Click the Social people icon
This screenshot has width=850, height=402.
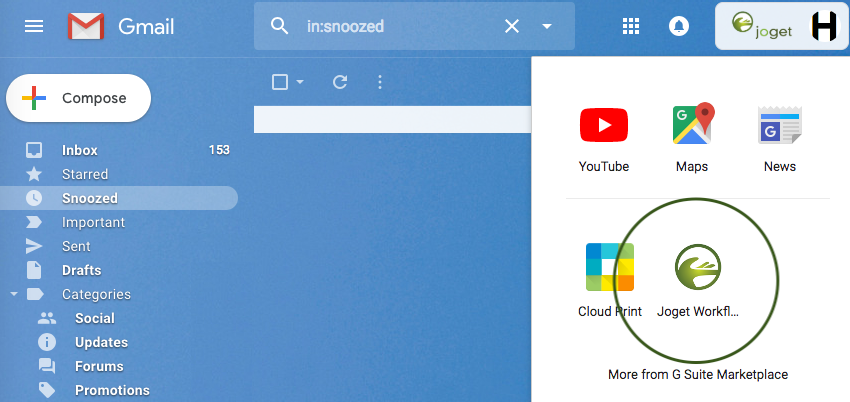click(x=47, y=318)
